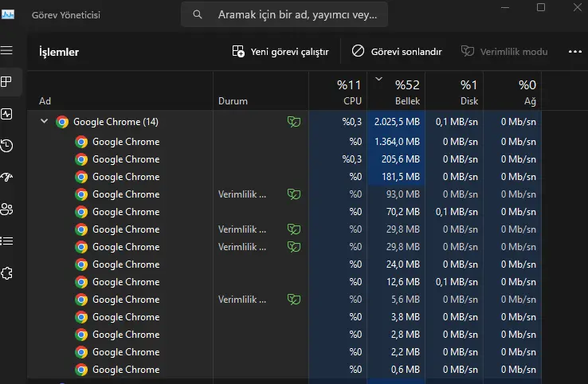Click the Chrome icon of Google Chrome (14) group

tap(62, 122)
